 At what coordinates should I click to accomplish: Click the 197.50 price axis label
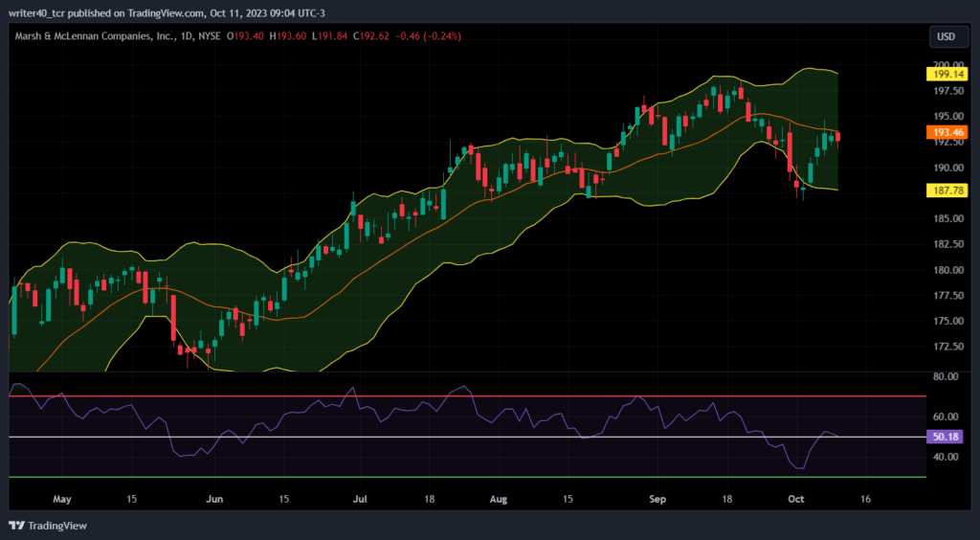[x=947, y=91]
